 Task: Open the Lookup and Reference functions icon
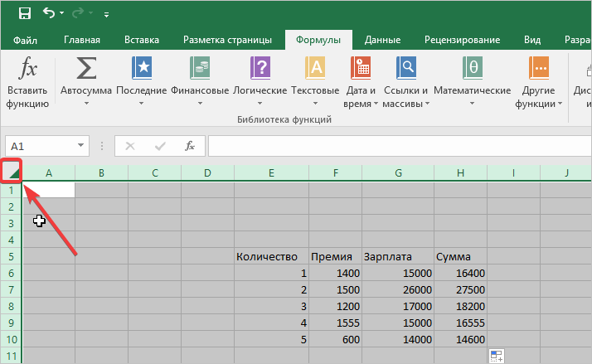click(406, 68)
